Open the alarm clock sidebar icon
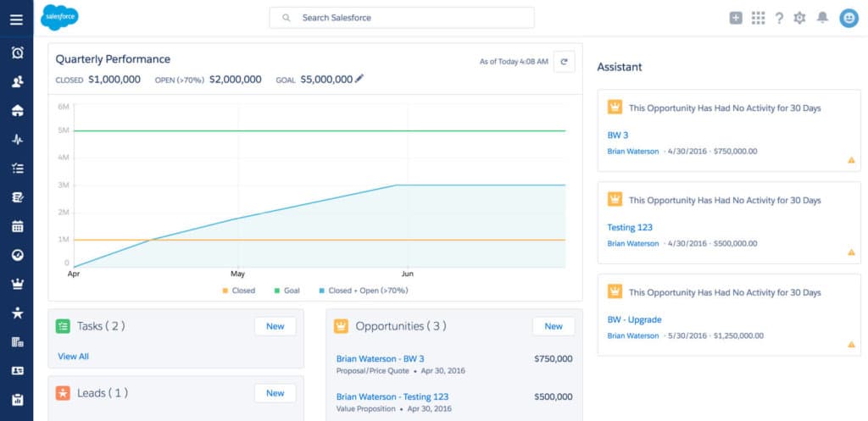 pyautogui.click(x=17, y=53)
